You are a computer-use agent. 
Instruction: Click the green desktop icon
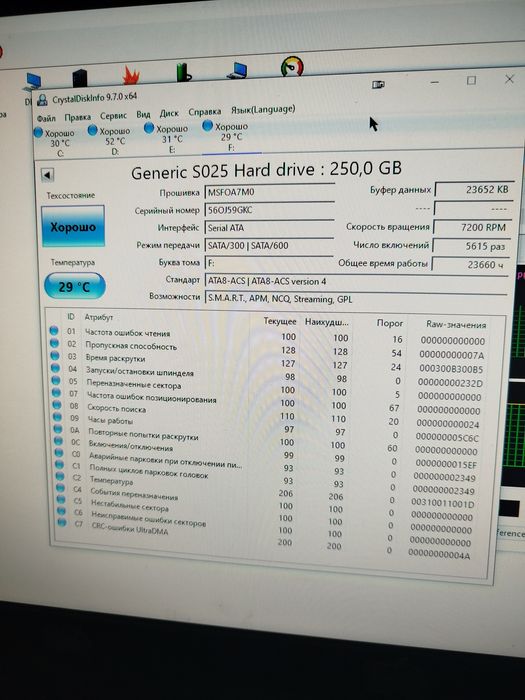[x=183, y=72]
